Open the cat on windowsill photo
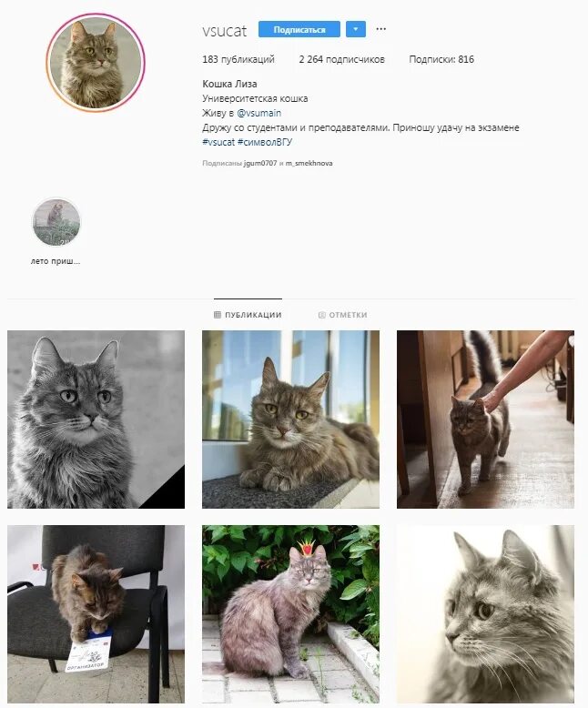Image resolution: width=588 pixels, height=708 pixels. click(x=290, y=419)
